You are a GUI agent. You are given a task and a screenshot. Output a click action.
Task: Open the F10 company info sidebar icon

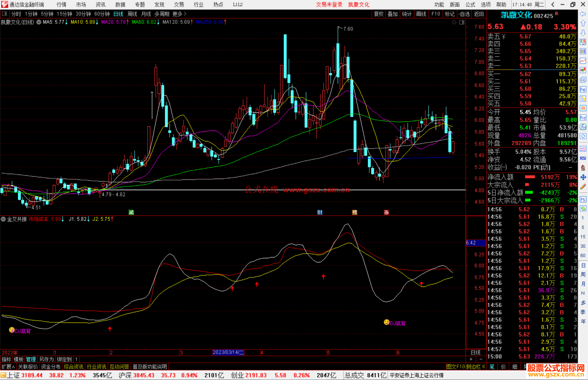[x=583, y=90]
